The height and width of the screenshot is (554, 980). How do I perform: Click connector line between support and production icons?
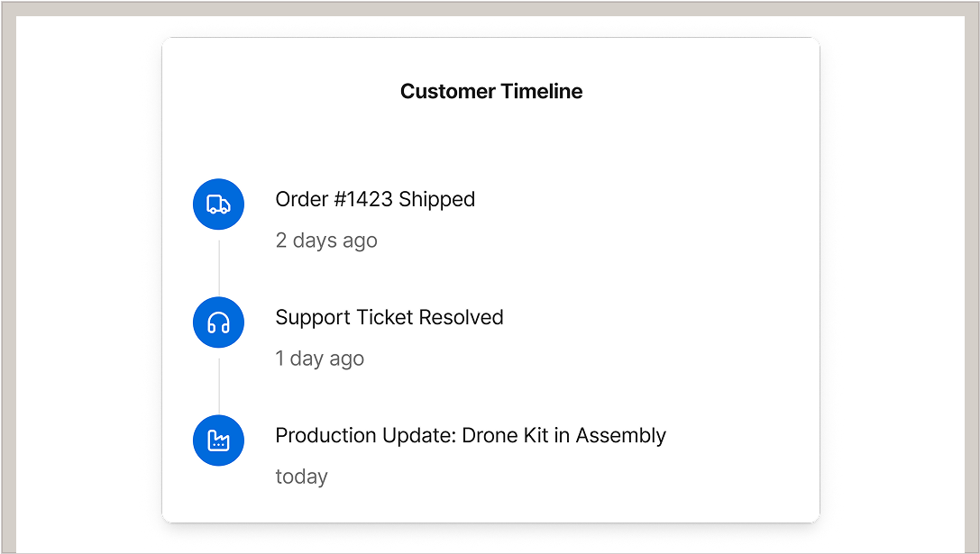219,382
